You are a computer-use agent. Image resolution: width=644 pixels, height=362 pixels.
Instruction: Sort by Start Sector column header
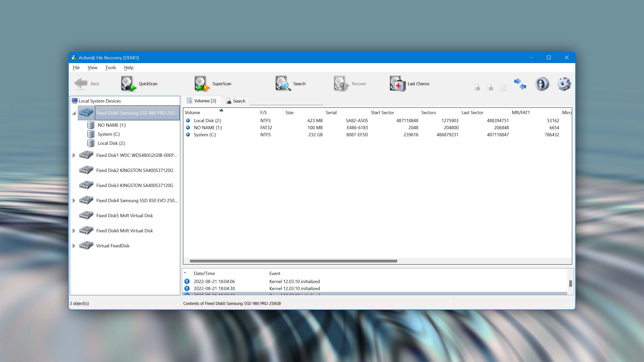pos(394,113)
